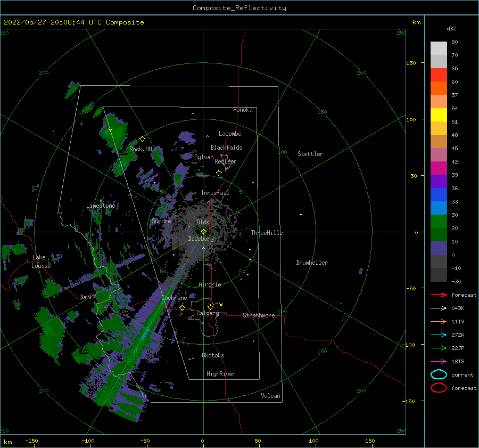The height and width of the screenshot is (448, 479).
Task: Select the Strathmore label
Action: (x=259, y=315)
